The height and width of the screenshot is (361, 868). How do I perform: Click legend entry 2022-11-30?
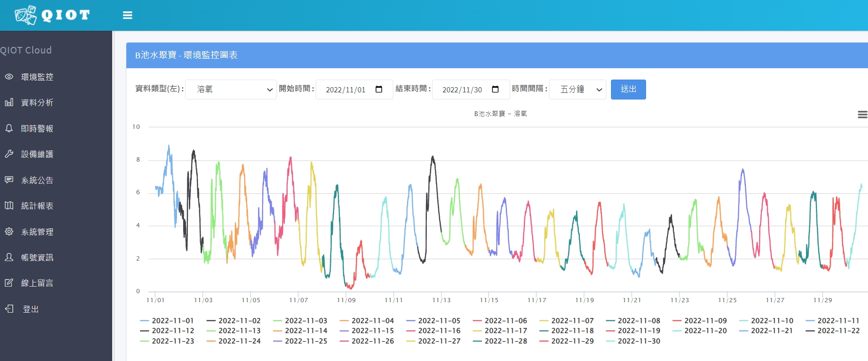tap(633, 341)
